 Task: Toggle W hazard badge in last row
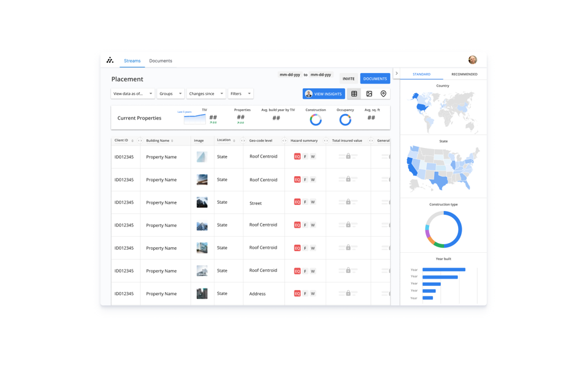tap(313, 293)
